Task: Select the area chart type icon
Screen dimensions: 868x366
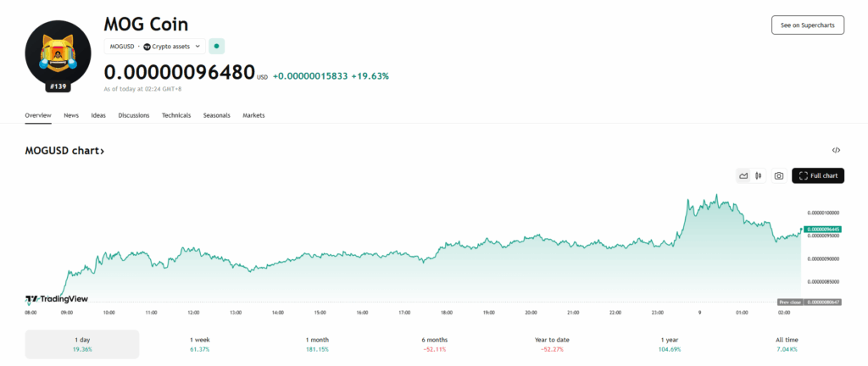Action: pos(743,176)
